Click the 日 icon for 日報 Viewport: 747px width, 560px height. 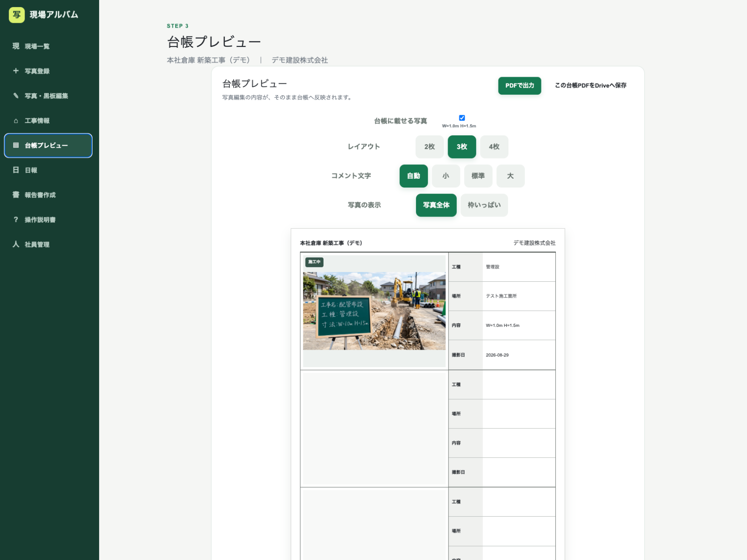(16, 170)
